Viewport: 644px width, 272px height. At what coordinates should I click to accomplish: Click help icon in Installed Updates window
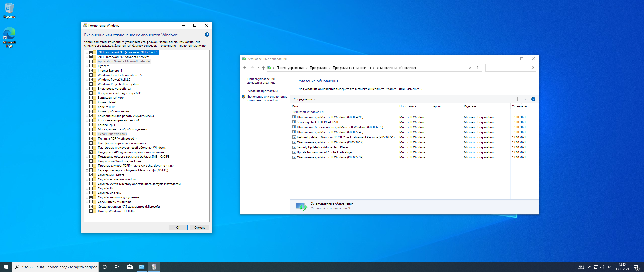[x=533, y=99]
